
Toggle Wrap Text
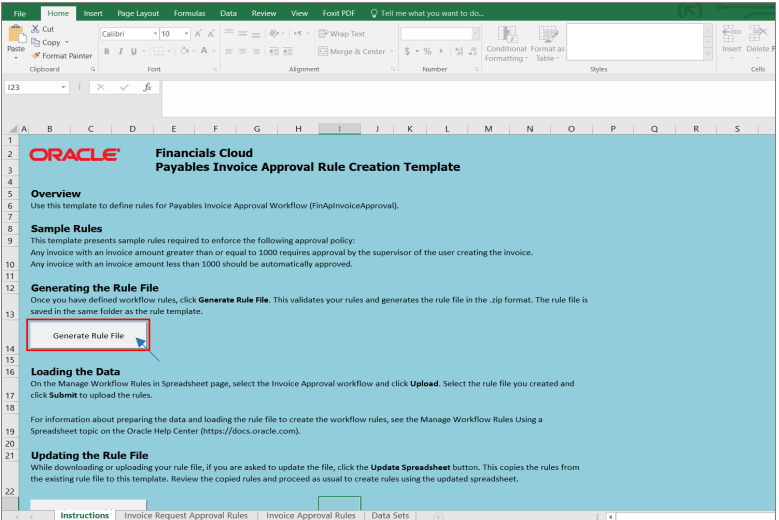(x=341, y=34)
